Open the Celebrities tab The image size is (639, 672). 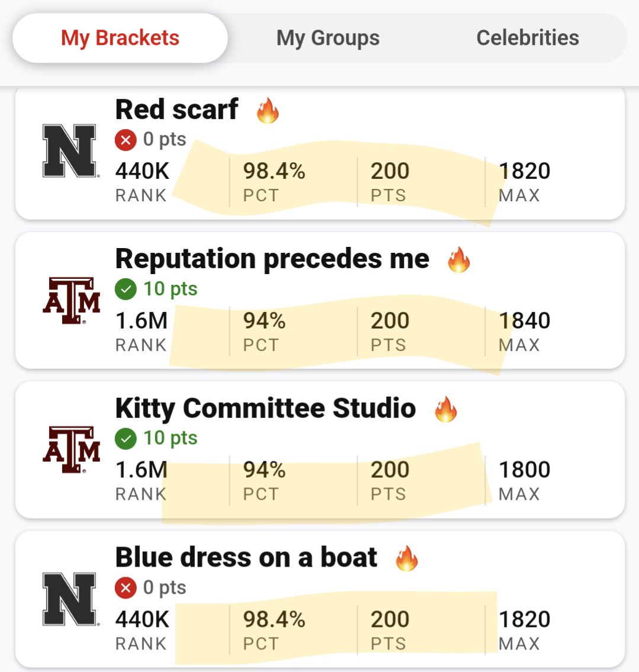(x=528, y=38)
